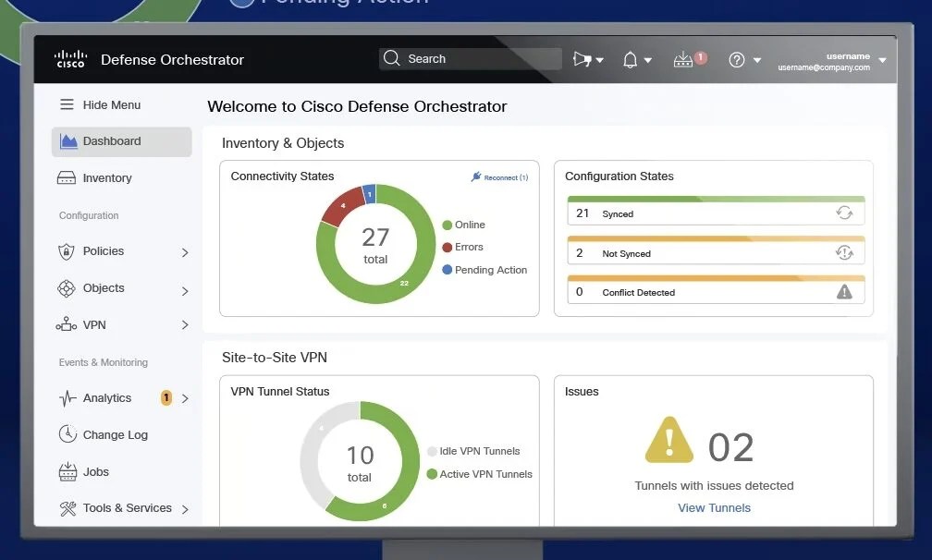
Task: Open the Synced configuration state row
Action: click(716, 211)
